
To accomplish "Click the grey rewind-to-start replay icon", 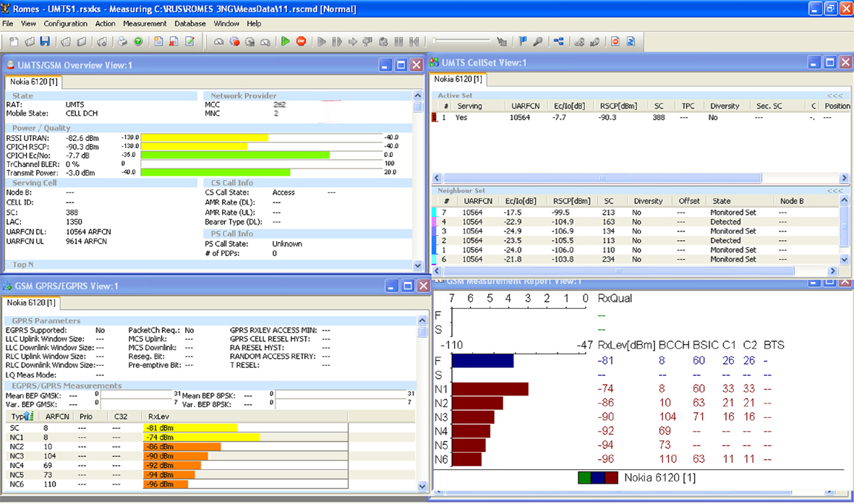I will click(414, 41).
